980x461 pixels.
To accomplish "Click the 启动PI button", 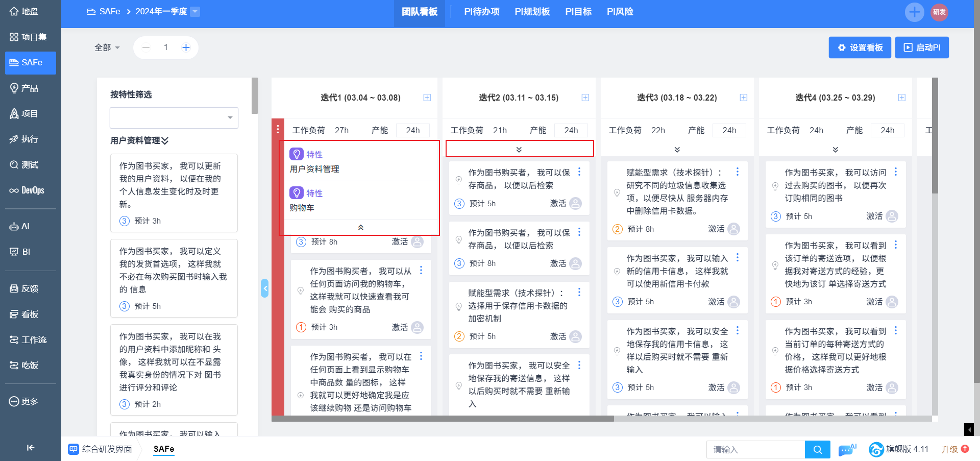I will point(922,47).
